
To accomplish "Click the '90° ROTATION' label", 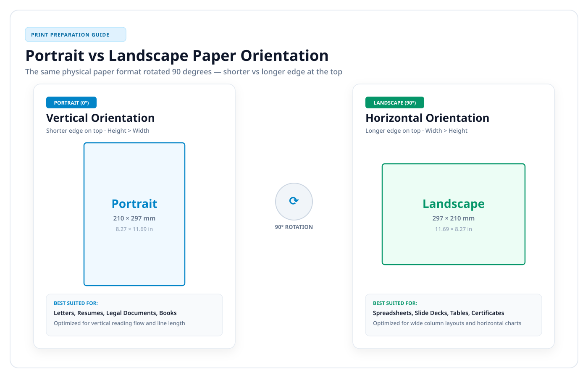I will click(x=294, y=227).
